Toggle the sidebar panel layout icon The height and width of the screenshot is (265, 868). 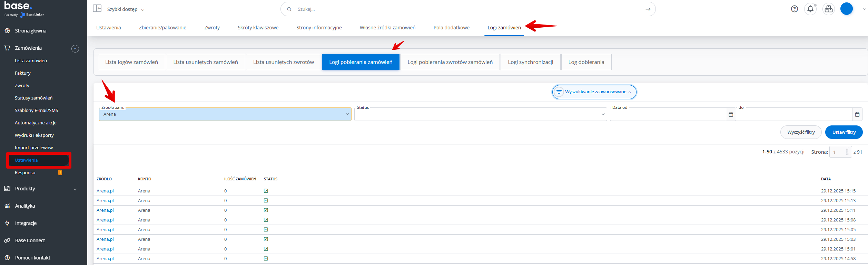pyautogui.click(x=97, y=9)
